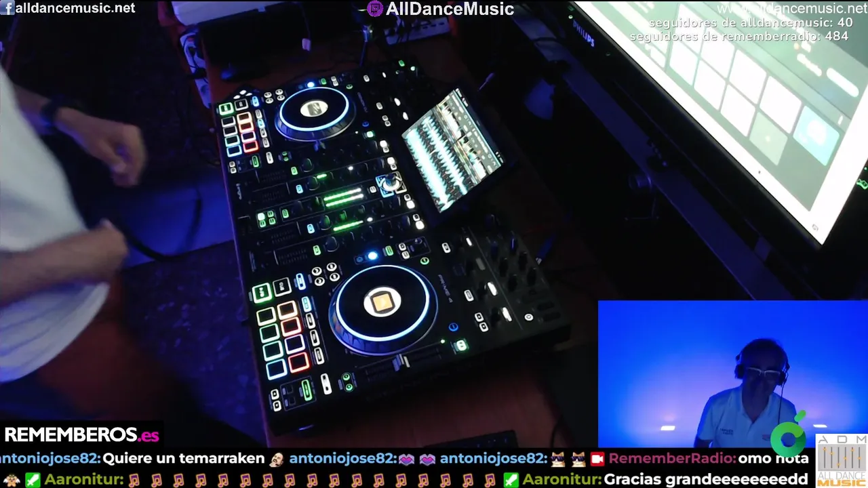This screenshot has height=488, width=868.
Task: Click the upper jog wheel's center display
Action: click(314, 108)
